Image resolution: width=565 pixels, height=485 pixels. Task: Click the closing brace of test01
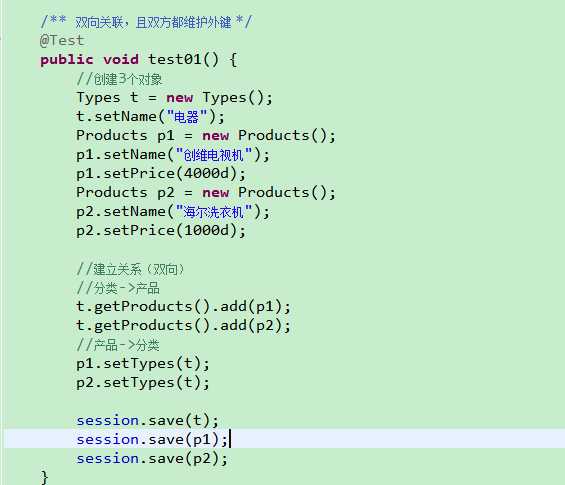click(x=44, y=478)
